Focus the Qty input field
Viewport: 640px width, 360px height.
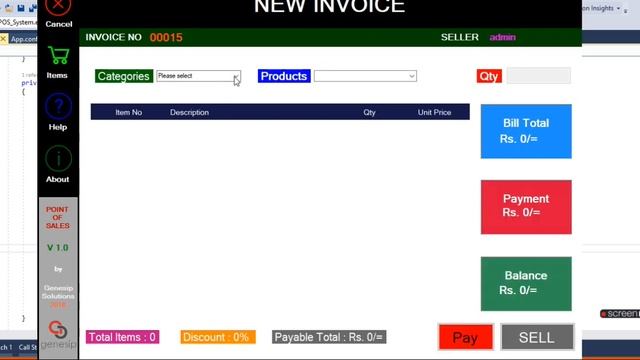click(538, 76)
